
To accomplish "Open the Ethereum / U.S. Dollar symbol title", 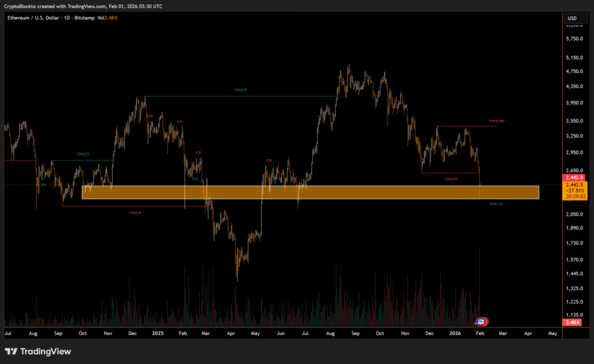I will (x=31, y=19).
